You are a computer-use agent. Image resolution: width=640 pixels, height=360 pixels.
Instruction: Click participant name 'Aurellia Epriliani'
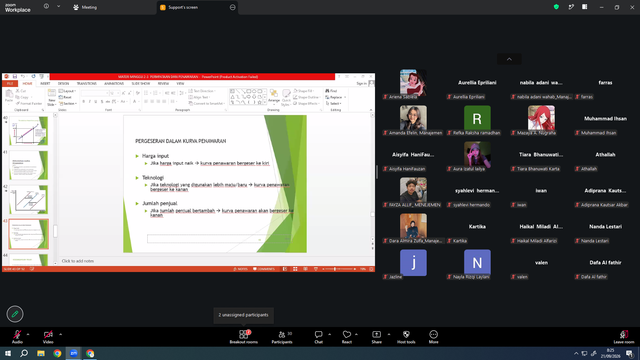click(x=477, y=82)
